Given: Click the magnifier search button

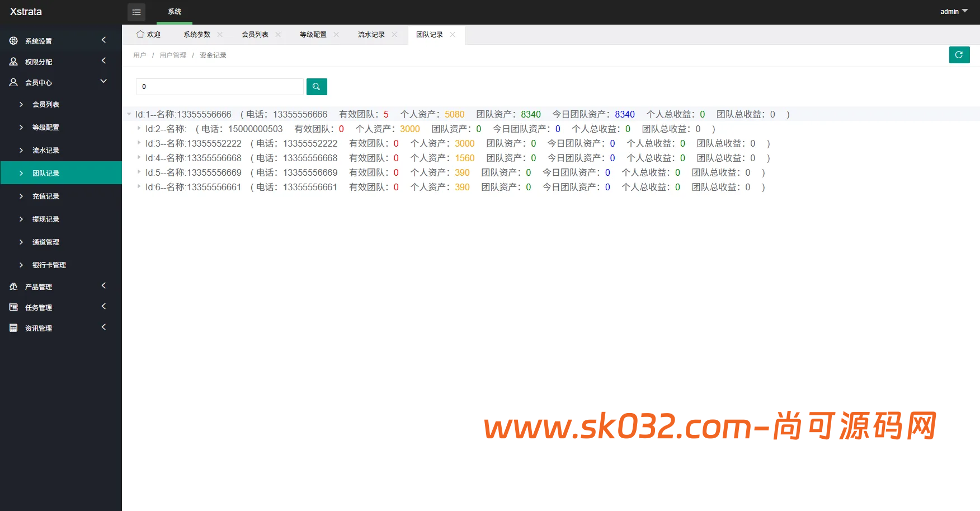Looking at the screenshot, I should click(317, 87).
